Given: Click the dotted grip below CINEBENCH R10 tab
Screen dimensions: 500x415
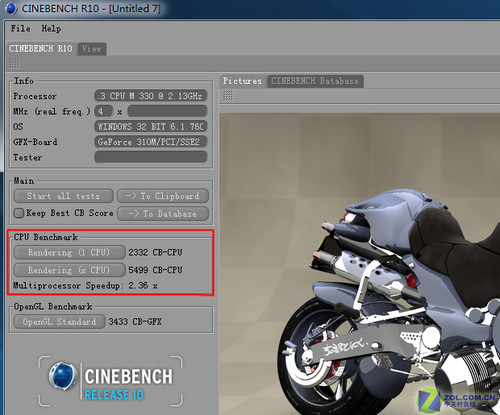Looking at the screenshot, I should click(14, 63).
